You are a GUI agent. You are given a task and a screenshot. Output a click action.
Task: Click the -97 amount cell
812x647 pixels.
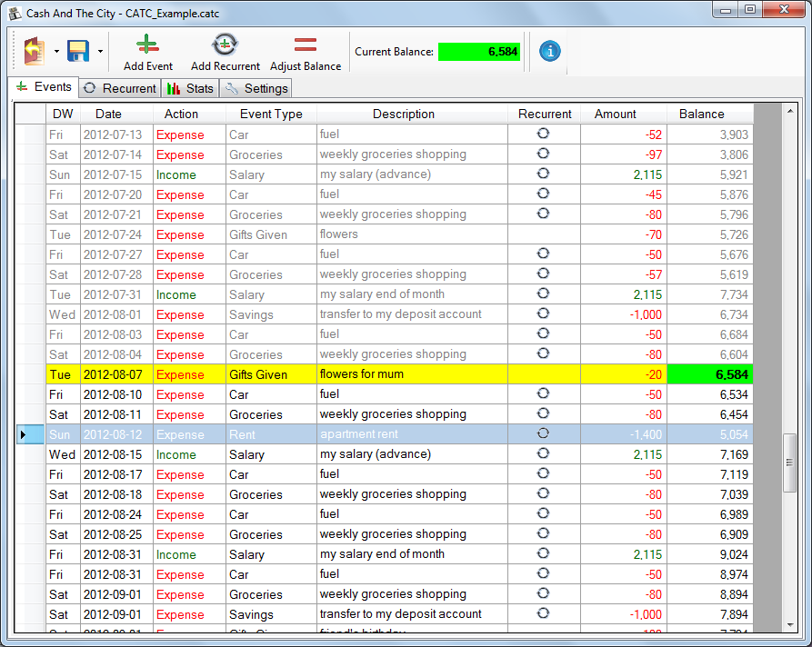[x=624, y=154]
